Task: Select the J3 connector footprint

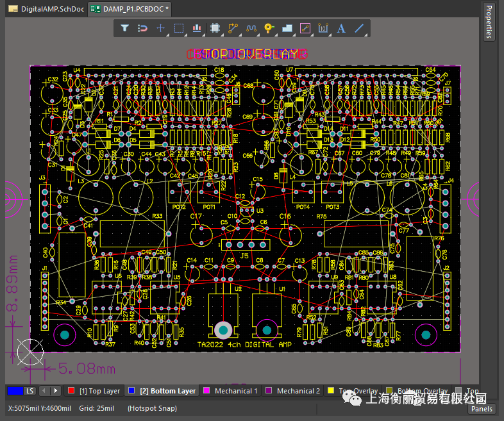Action: (45, 209)
